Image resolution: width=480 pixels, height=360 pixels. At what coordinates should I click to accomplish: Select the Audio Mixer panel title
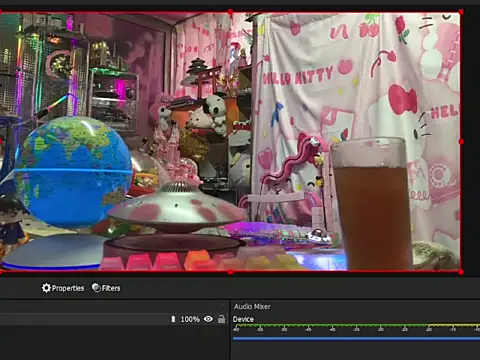(252, 306)
